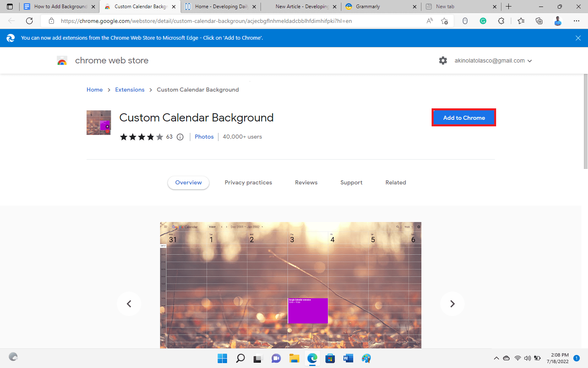The image size is (588, 368).
Task: Open the Photos category link
Action: [204, 137]
